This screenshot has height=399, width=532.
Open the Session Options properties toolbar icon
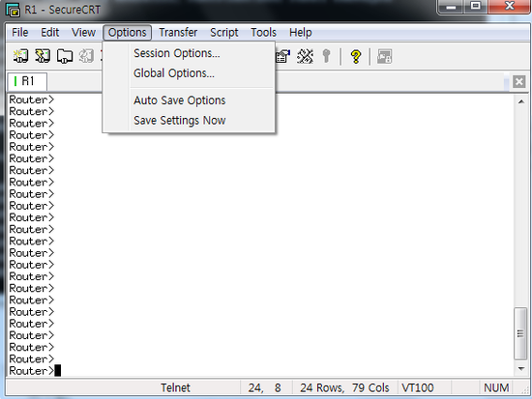tap(283, 56)
